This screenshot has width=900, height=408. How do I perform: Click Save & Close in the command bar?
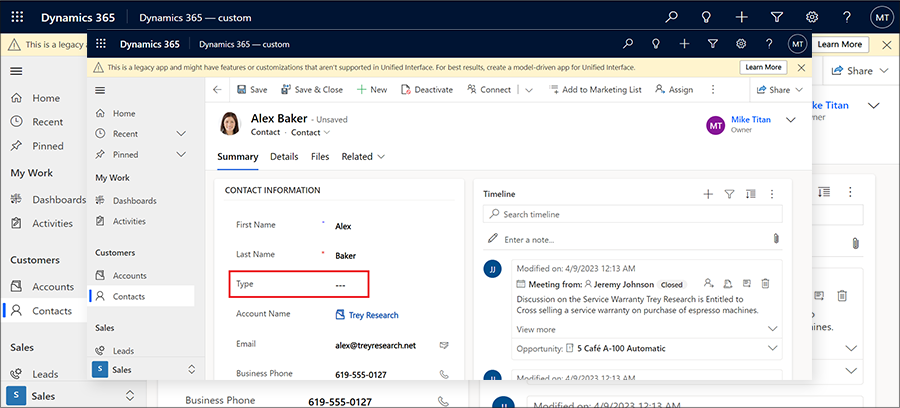tap(312, 90)
